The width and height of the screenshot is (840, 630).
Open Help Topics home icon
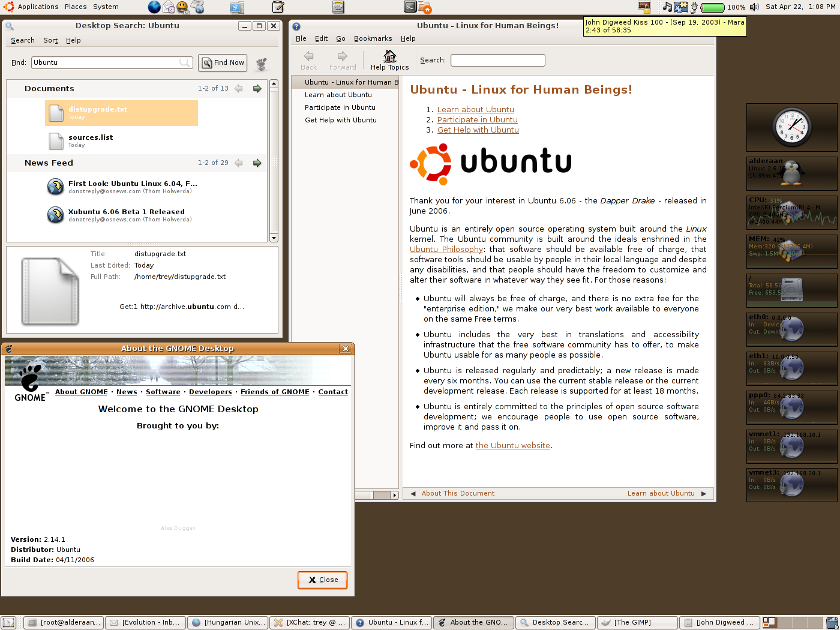pos(390,61)
